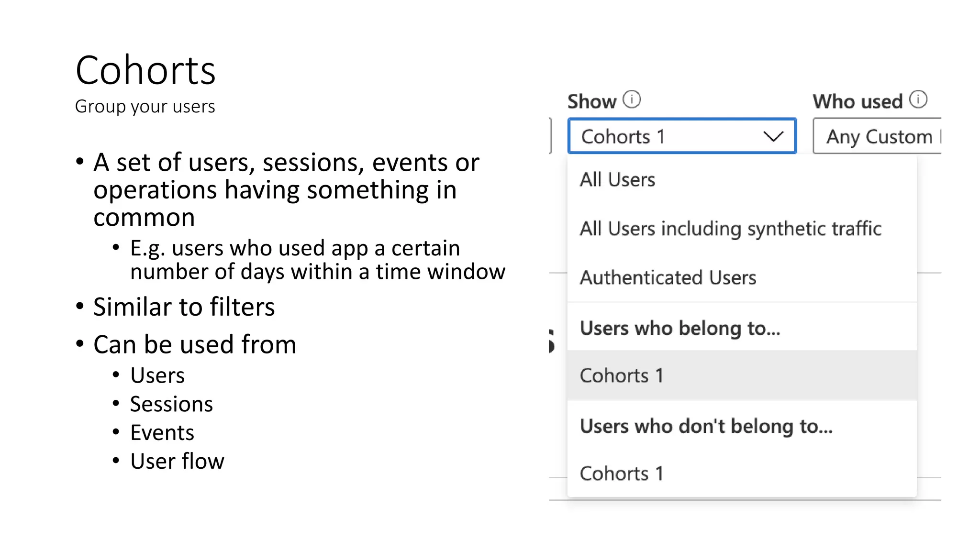Viewport: 980px width, 551px height.
Task: Click the info icon next to Who used
Action: 918,99
